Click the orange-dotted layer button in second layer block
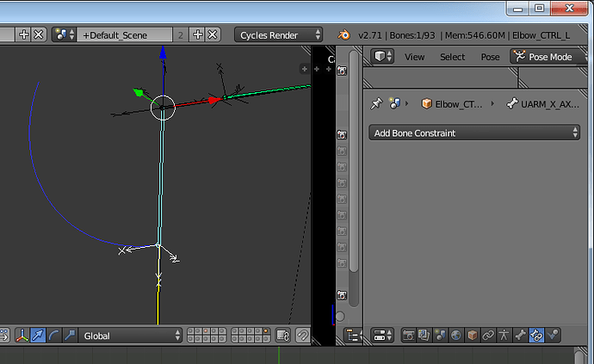The height and width of the screenshot is (364, 594). pyautogui.click(x=266, y=331)
